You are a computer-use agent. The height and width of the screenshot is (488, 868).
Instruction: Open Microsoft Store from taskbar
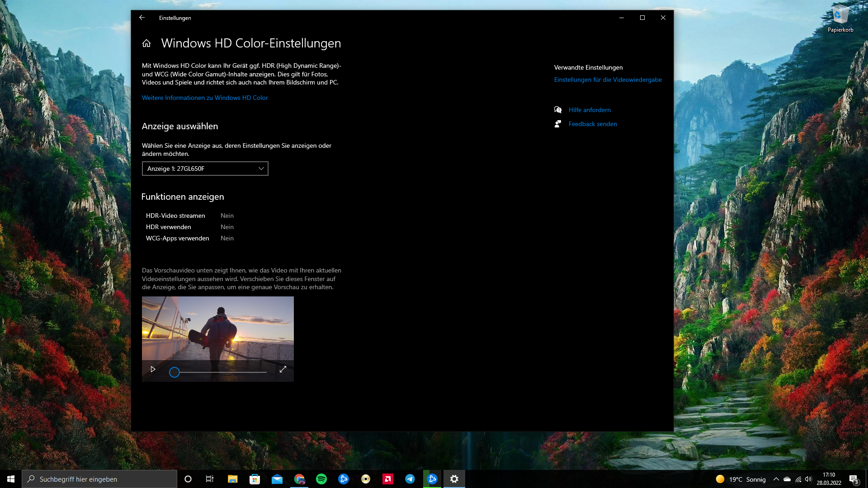(x=255, y=479)
